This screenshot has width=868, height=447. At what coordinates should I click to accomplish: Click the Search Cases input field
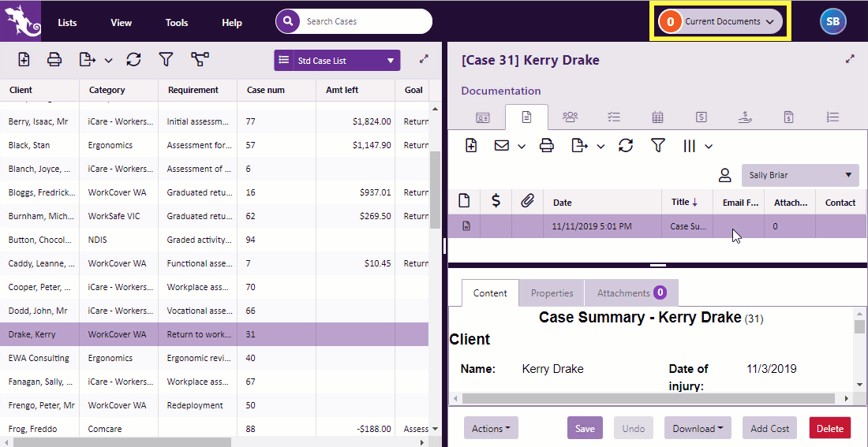[363, 22]
